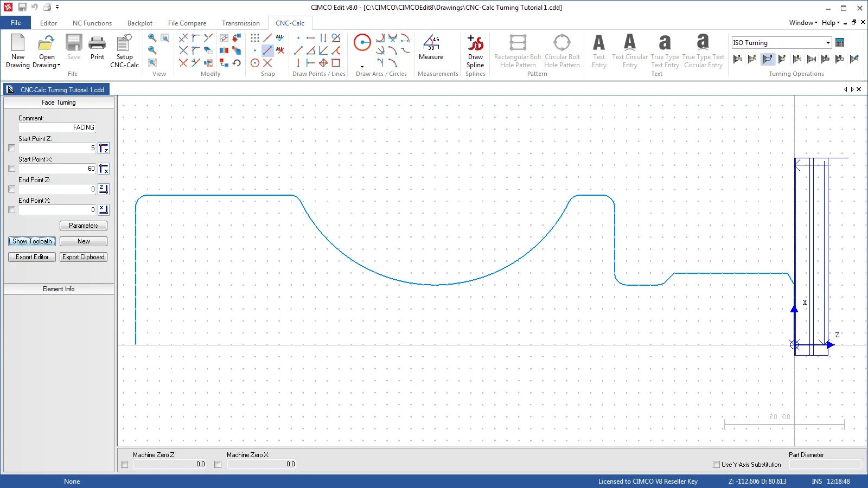Open the Help menu dropdown

831,23
